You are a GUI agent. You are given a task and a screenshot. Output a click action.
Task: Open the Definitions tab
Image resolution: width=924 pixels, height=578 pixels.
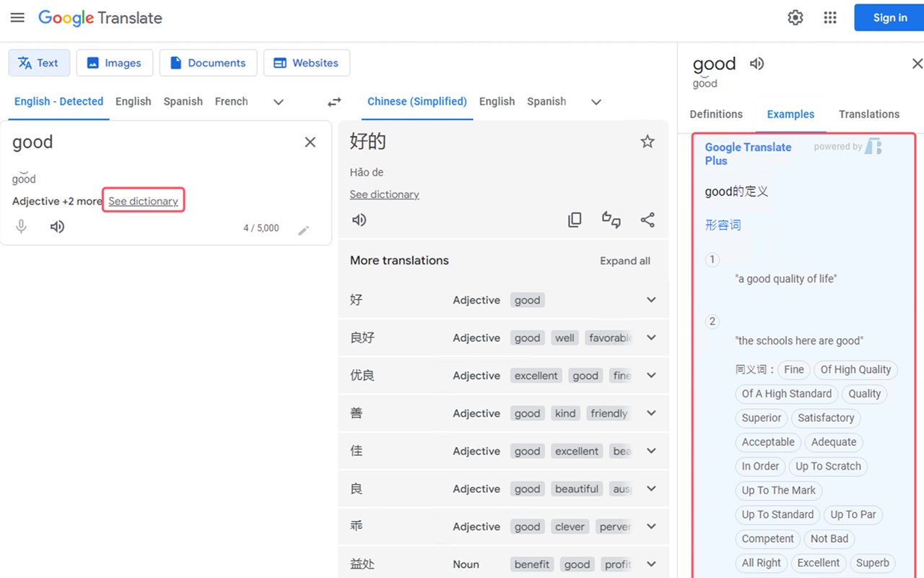tap(716, 114)
